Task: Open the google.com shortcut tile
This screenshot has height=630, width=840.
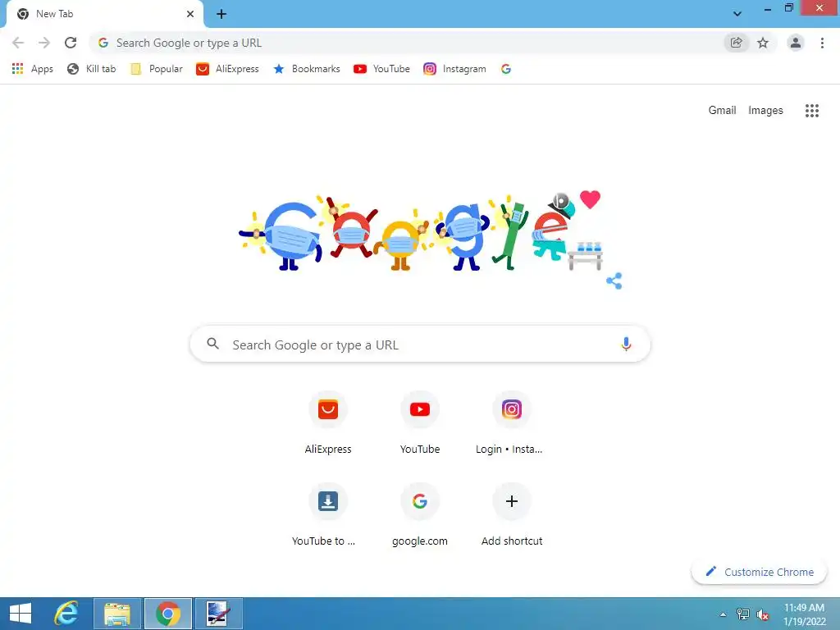Action: (420, 515)
